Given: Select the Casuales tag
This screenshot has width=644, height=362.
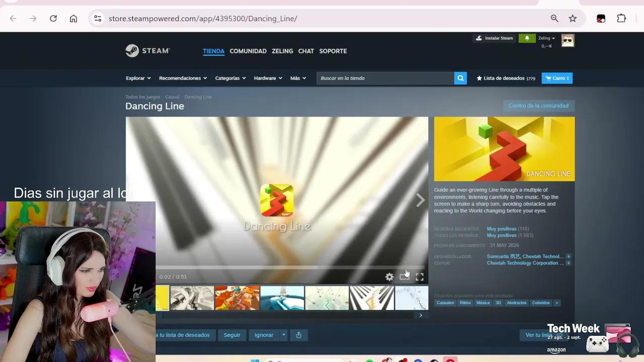Looking at the screenshot, I should click(x=445, y=303).
